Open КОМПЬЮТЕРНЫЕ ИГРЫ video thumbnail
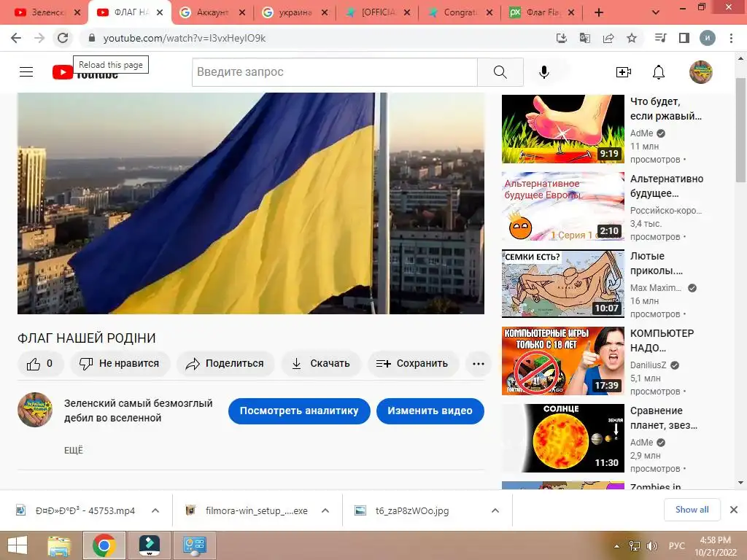The height and width of the screenshot is (560, 747). (x=562, y=361)
